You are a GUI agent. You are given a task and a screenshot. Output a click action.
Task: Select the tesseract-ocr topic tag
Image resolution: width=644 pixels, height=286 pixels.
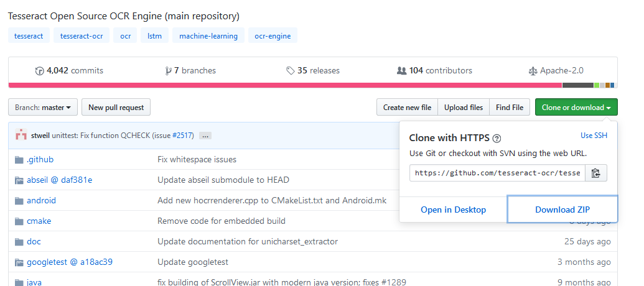tap(82, 36)
